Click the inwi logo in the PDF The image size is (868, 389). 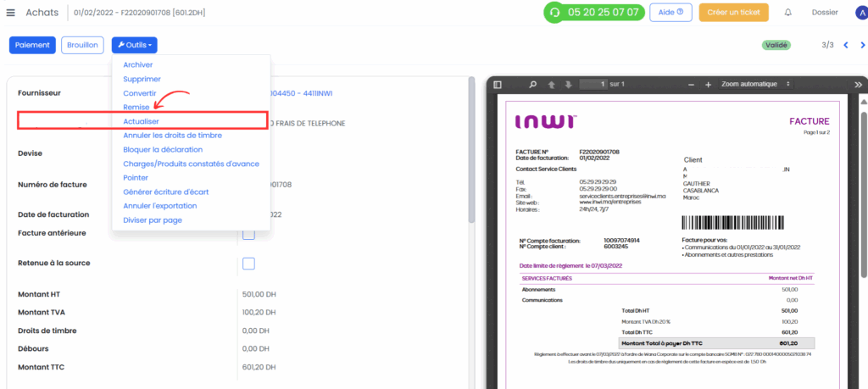tap(547, 122)
